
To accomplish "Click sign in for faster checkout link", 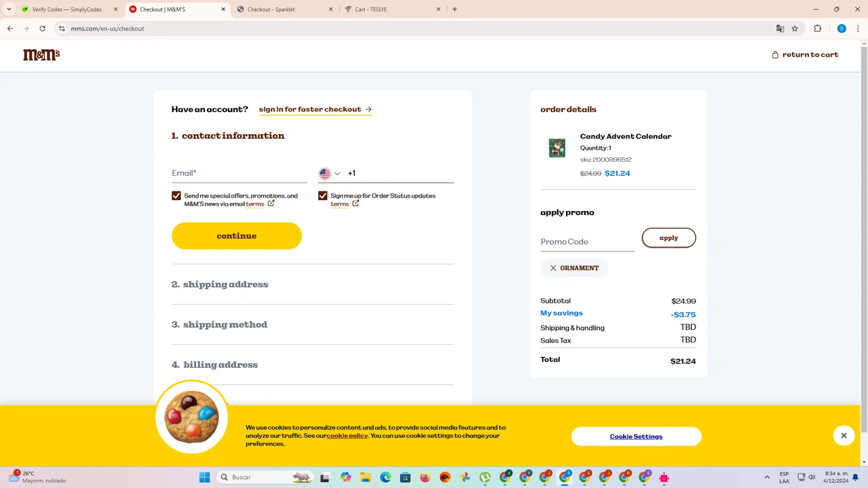I will click(315, 109).
